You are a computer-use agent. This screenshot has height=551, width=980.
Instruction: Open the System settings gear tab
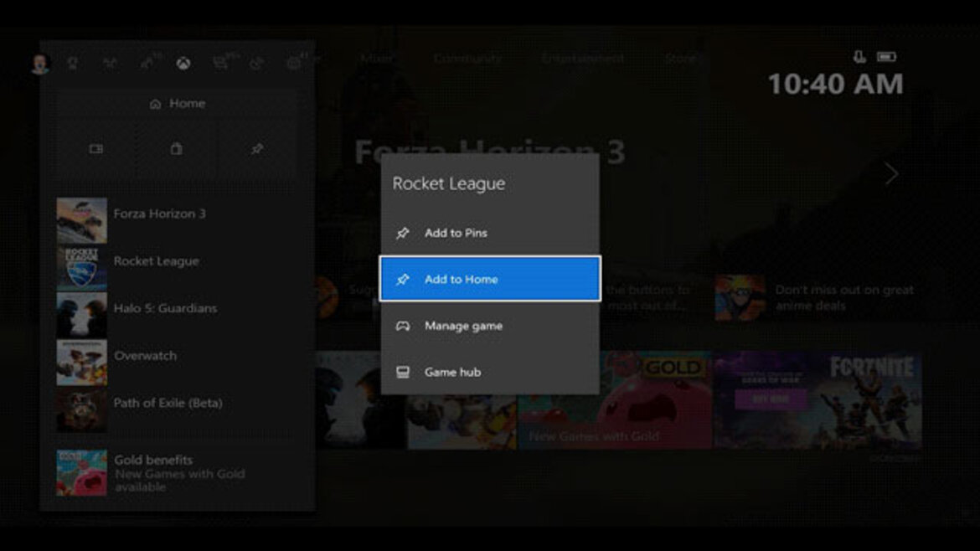pos(295,63)
